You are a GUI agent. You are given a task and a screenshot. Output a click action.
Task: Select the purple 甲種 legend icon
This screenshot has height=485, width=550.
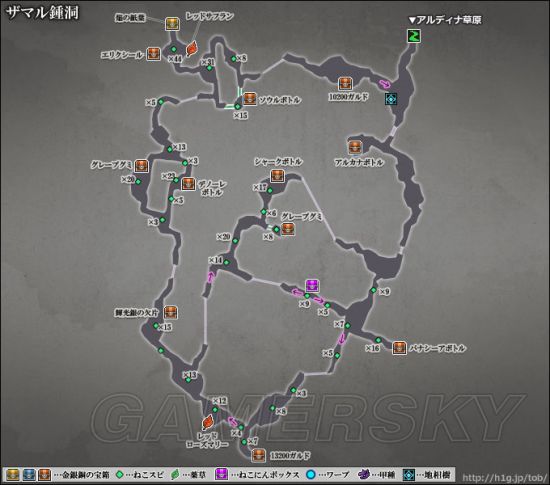[x=365, y=474]
